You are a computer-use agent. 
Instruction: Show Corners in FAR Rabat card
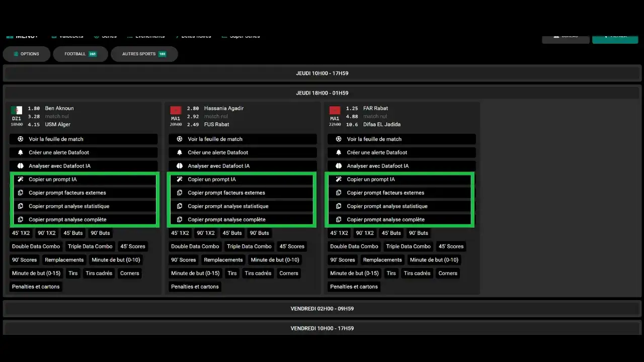point(448,274)
